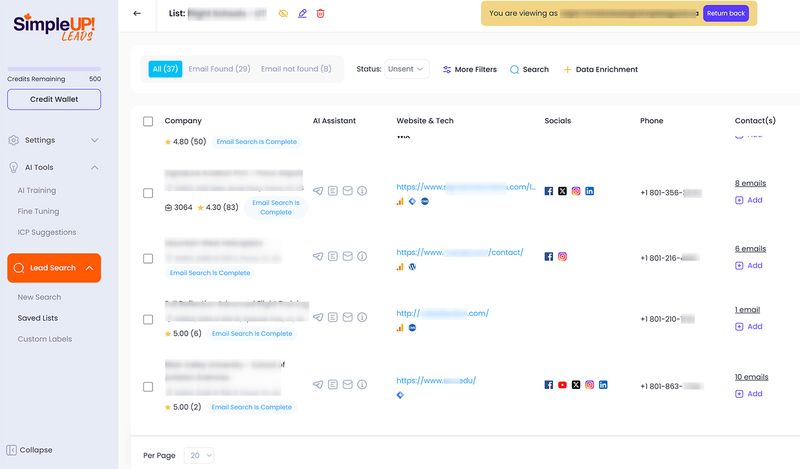Click the send icon in the 8 emails row
This screenshot has height=469, width=800.
pyautogui.click(x=318, y=191)
